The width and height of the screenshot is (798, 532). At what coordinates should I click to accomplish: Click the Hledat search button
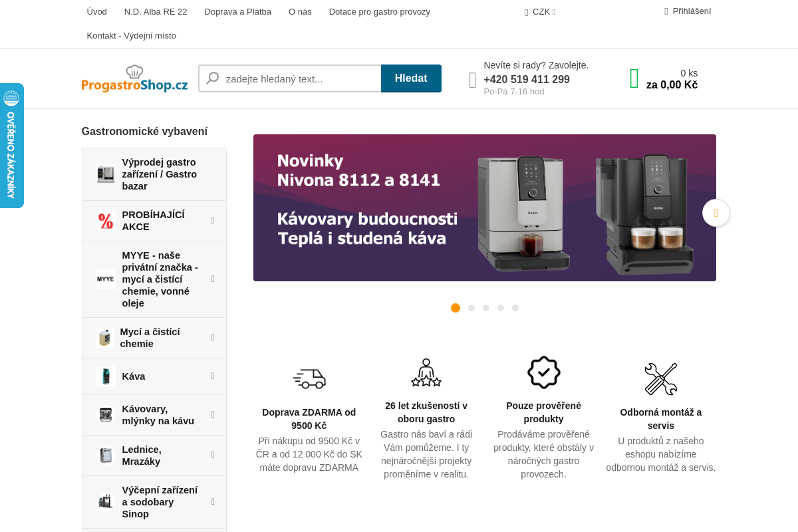tap(411, 78)
